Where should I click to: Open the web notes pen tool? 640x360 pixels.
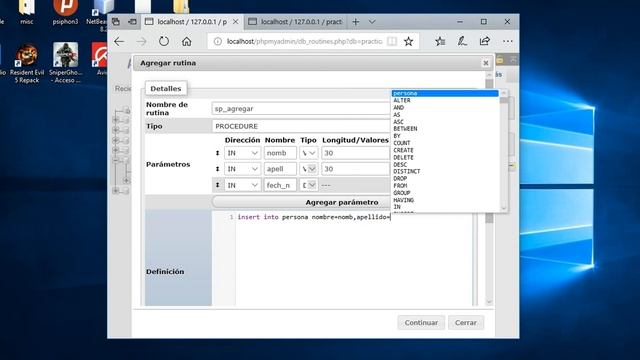(462, 41)
